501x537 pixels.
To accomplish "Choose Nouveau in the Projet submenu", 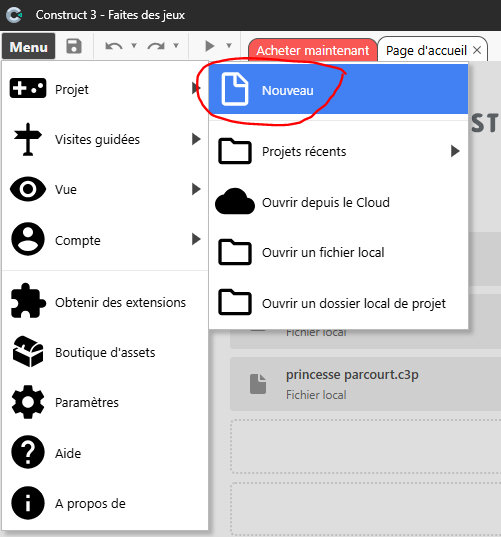I will pyautogui.click(x=338, y=89).
